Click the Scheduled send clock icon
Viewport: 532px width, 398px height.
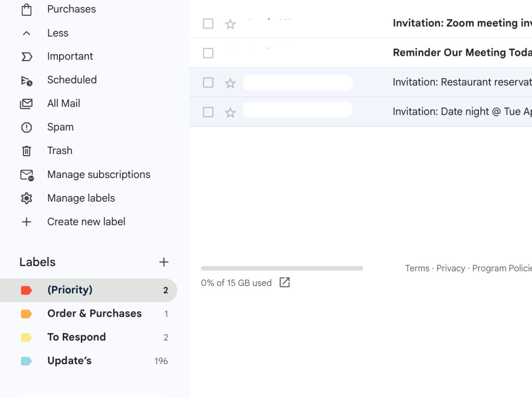(x=27, y=81)
